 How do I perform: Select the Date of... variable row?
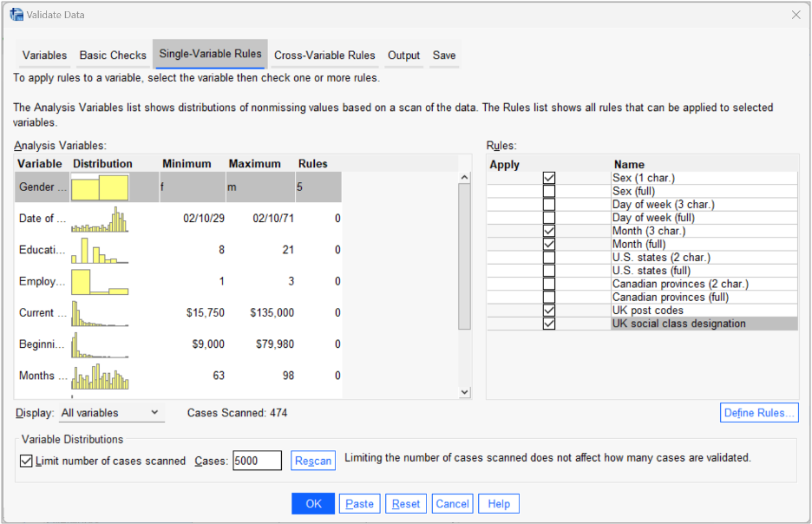[178, 218]
